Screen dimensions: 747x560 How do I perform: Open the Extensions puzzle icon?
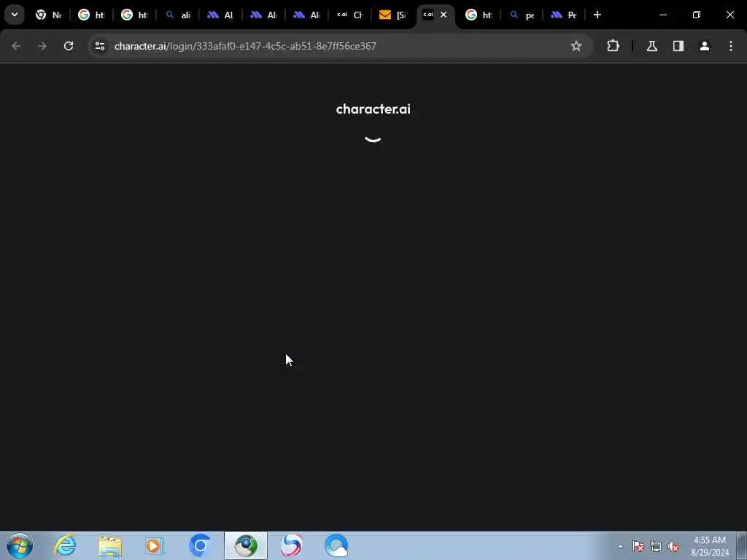(x=613, y=46)
